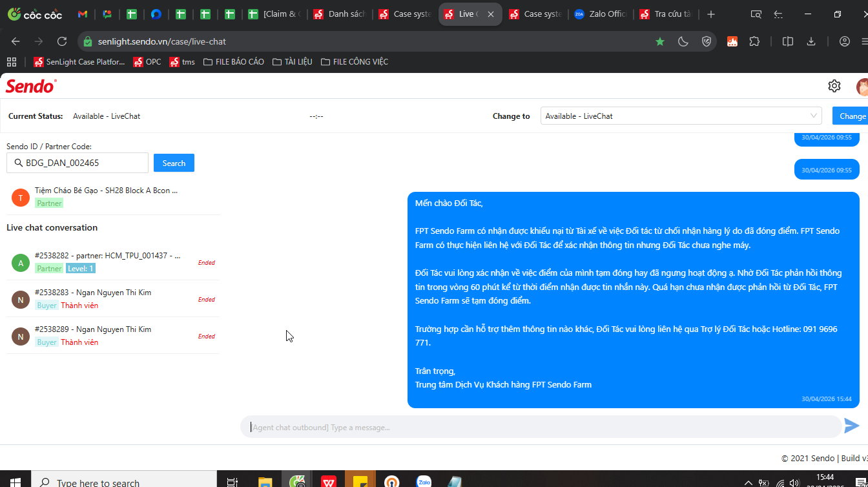Open Task View on the taskbar
This screenshot has height=487, width=868.
pyautogui.click(x=232, y=482)
